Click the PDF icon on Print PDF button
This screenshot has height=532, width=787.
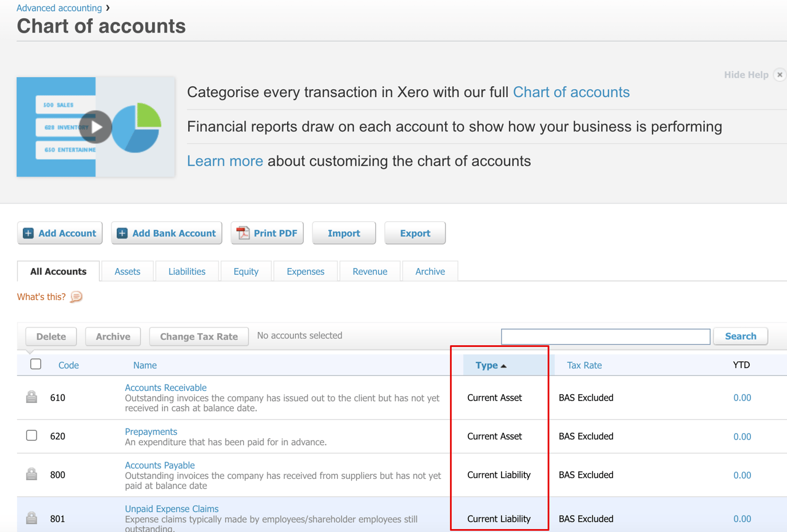pos(243,233)
